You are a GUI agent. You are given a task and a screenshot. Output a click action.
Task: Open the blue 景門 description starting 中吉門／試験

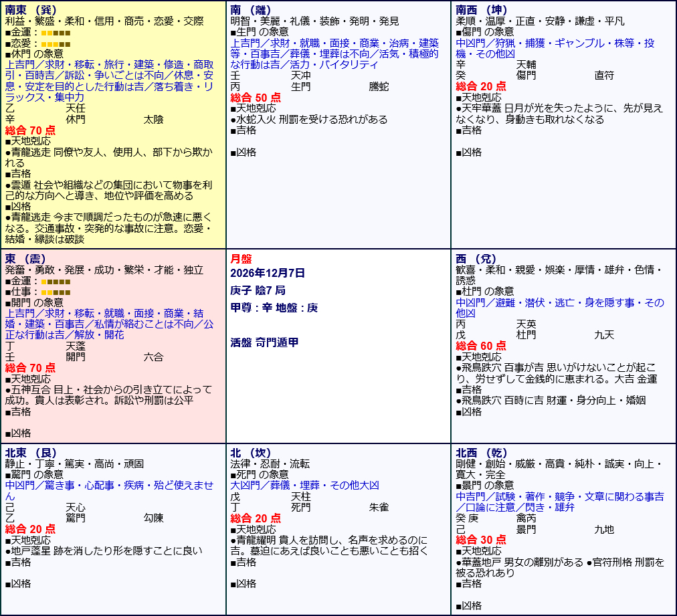pos(559,502)
